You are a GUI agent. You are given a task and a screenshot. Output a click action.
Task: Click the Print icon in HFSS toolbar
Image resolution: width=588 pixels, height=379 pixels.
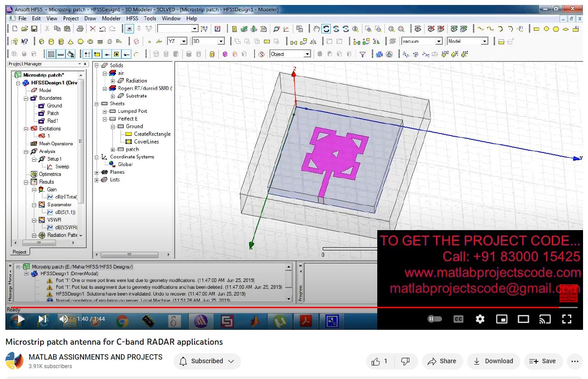click(80, 29)
